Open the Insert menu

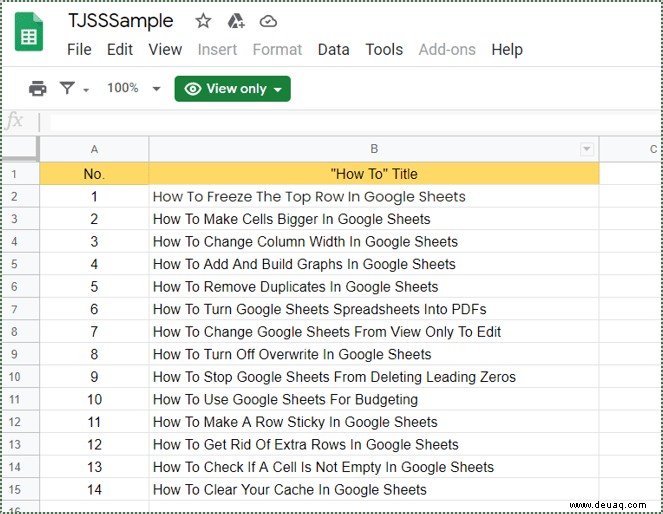point(217,49)
